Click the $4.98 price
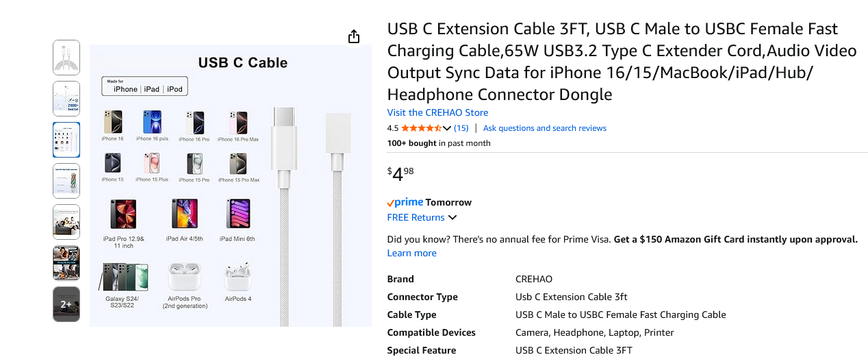Viewport: 868px width, 357px height. coord(400,173)
